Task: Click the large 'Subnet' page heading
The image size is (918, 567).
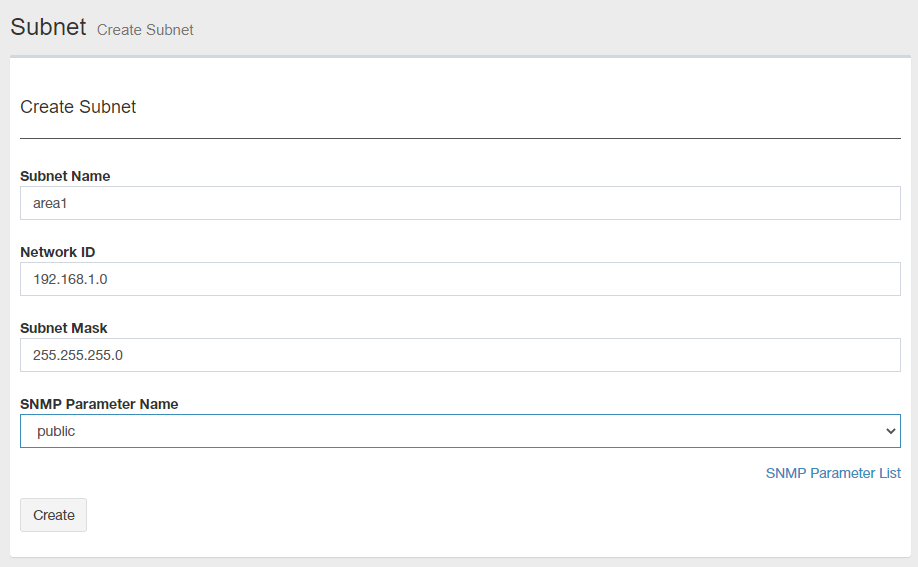Action: pos(48,27)
